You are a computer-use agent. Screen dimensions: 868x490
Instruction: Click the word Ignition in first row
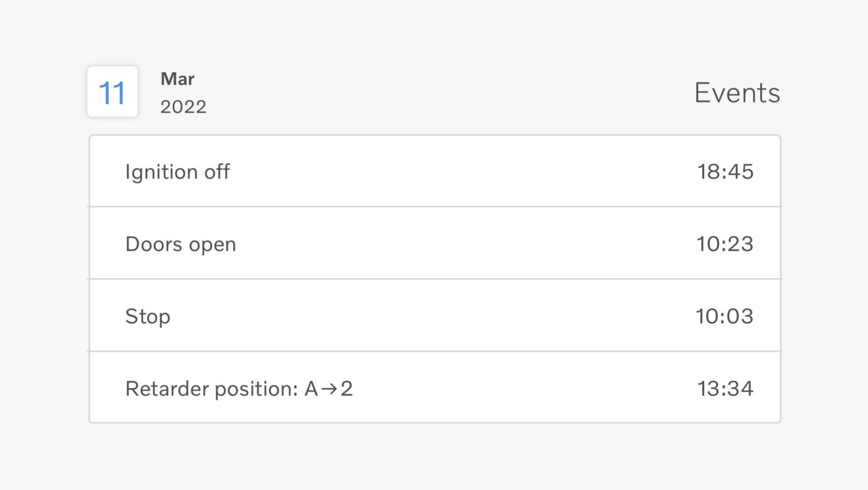[x=162, y=172]
